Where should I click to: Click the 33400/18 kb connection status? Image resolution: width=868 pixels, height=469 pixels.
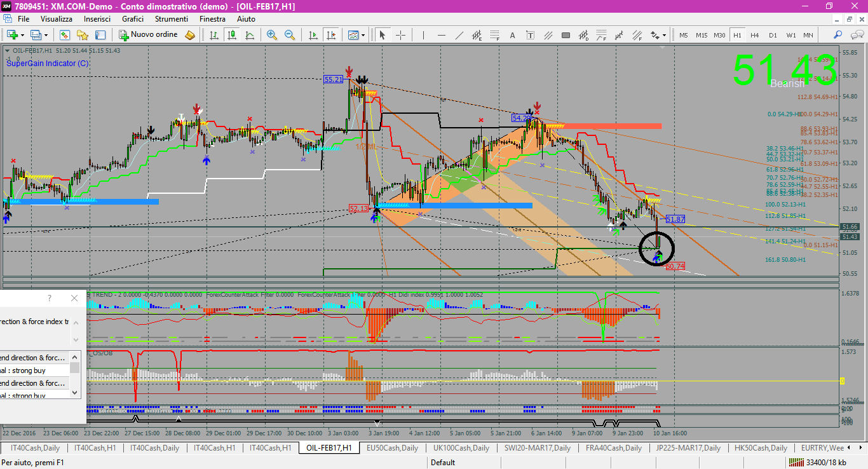pyautogui.click(x=817, y=463)
